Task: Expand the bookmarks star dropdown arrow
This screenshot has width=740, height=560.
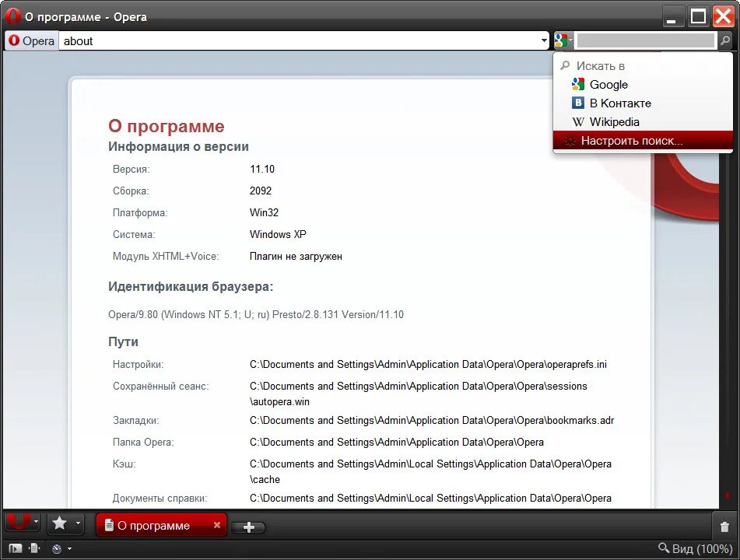Action: (x=78, y=523)
